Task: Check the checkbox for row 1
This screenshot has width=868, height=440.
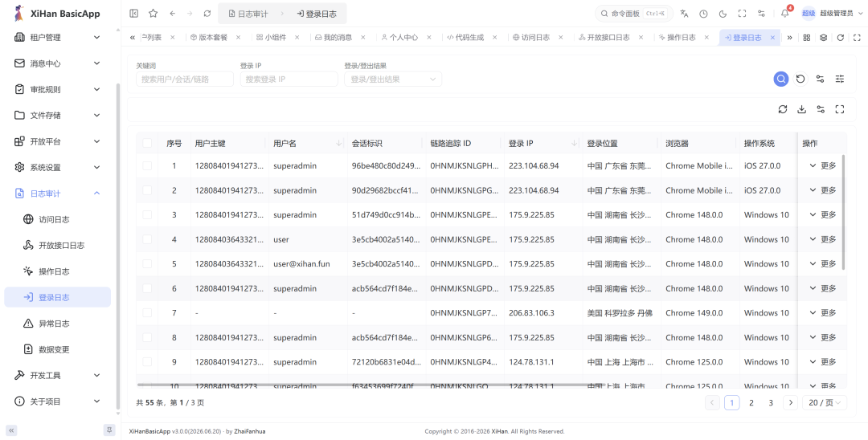Action: tap(147, 166)
